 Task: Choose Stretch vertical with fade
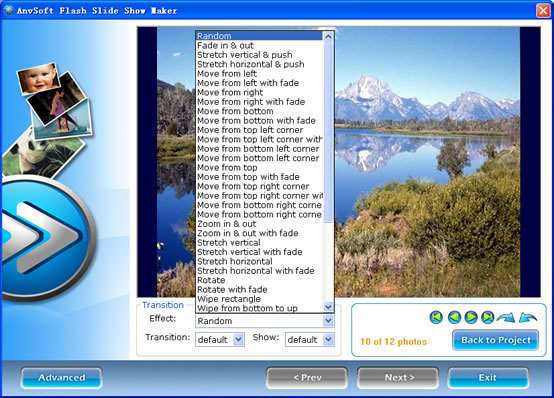[259, 252]
